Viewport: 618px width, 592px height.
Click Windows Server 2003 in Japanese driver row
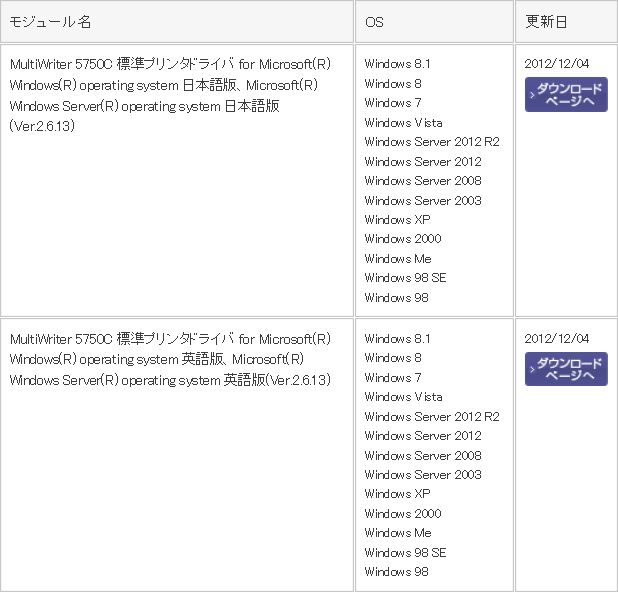pyautogui.click(x=423, y=201)
